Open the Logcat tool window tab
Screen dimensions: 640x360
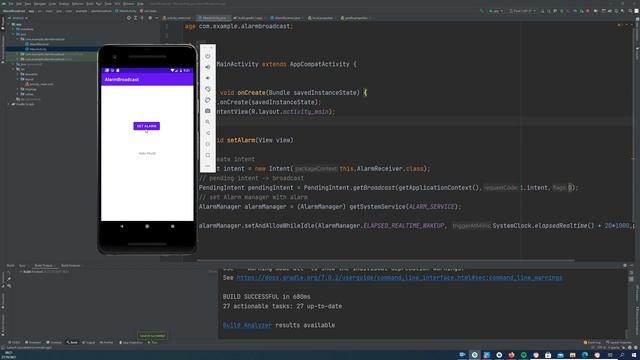[x=89, y=342]
